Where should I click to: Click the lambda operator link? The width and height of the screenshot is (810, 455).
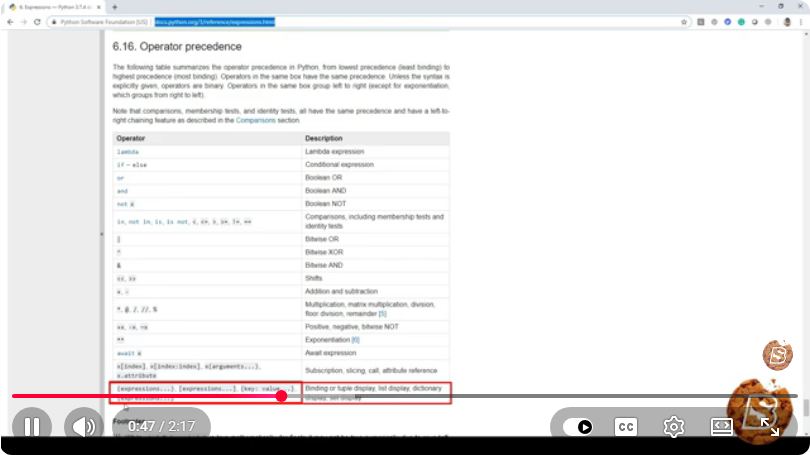coord(128,152)
